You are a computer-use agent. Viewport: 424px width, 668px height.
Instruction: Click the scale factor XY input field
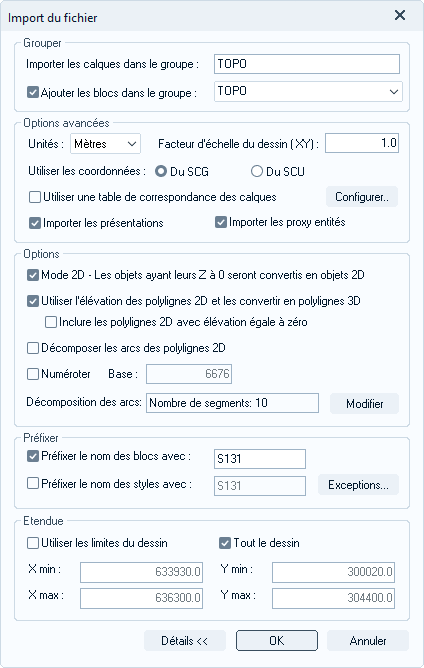362,143
